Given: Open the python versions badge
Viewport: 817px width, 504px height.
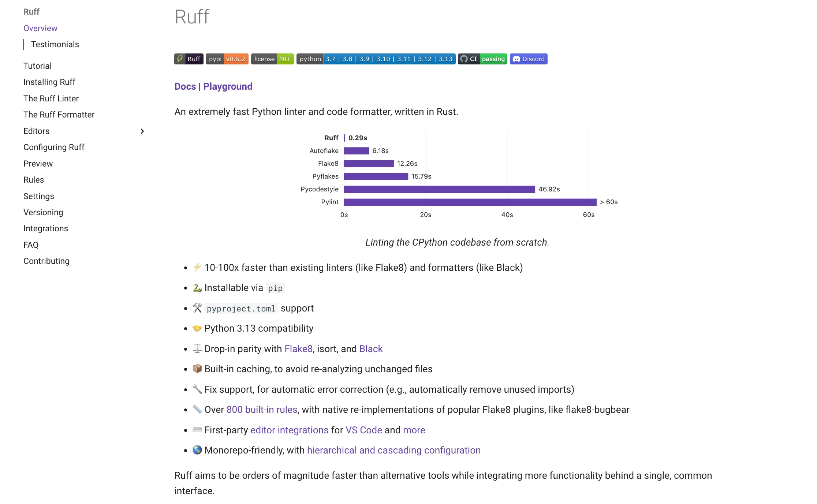Looking at the screenshot, I should [376, 59].
